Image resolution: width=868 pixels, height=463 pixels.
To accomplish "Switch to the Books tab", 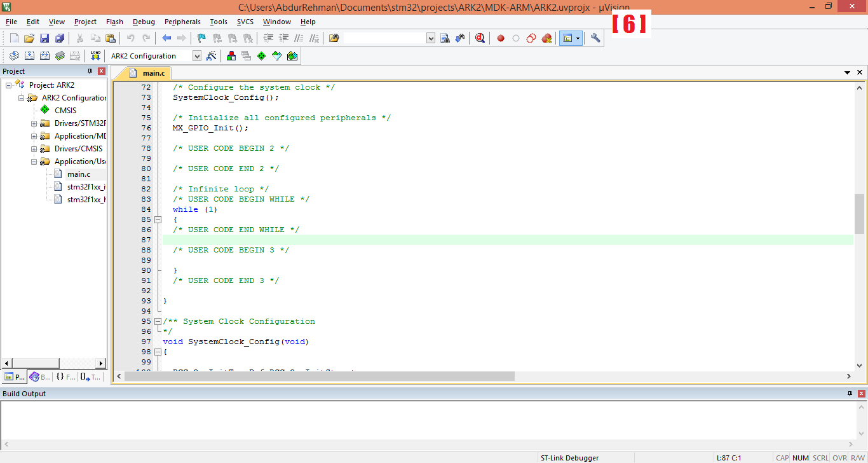I will (39, 377).
